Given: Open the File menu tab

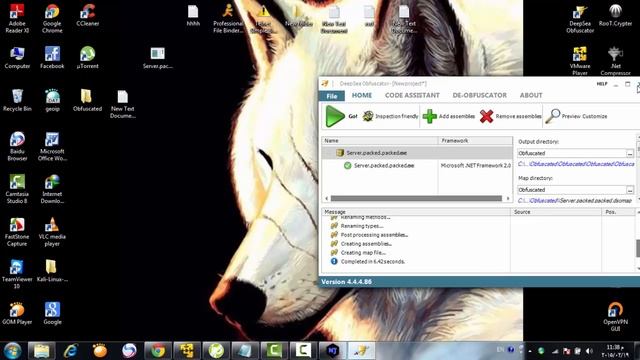Looking at the screenshot, I should pos(332,96).
